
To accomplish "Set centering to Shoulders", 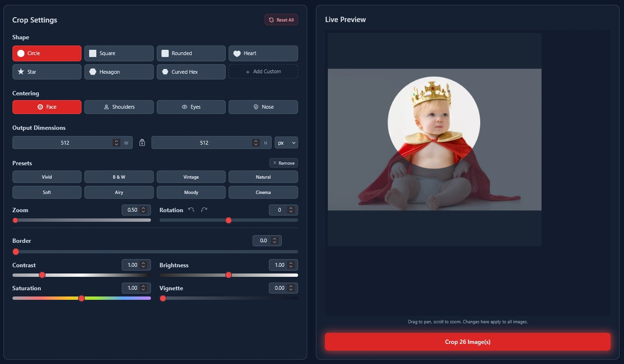I will point(119,107).
